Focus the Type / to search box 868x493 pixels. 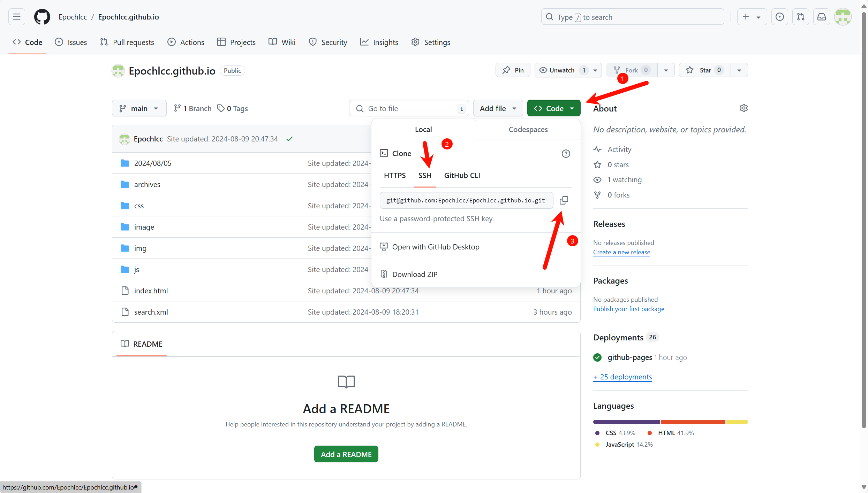coord(633,17)
